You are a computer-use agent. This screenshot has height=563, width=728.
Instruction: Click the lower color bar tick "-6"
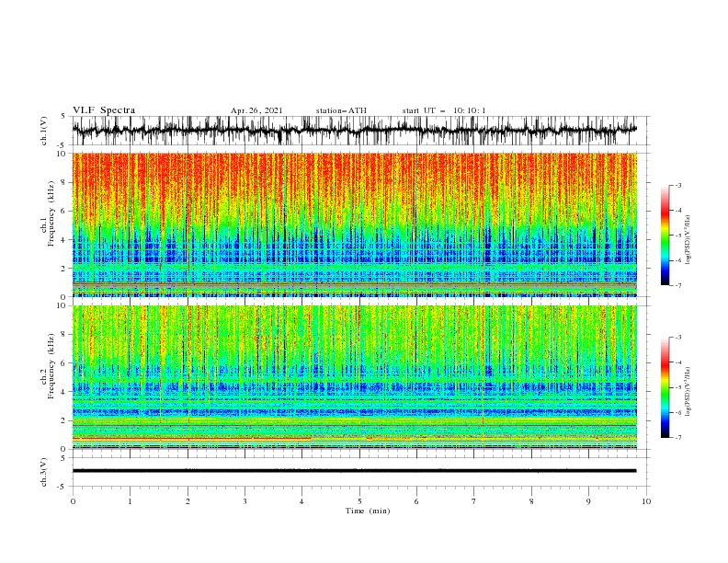point(677,412)
